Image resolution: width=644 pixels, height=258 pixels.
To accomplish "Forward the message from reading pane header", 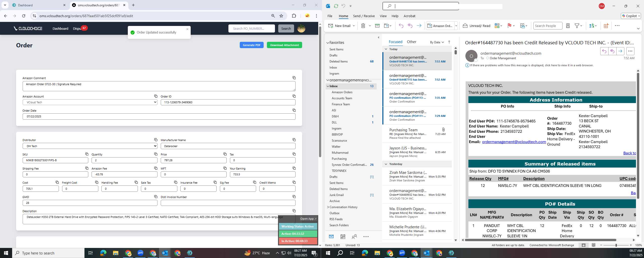I will 620,51.
